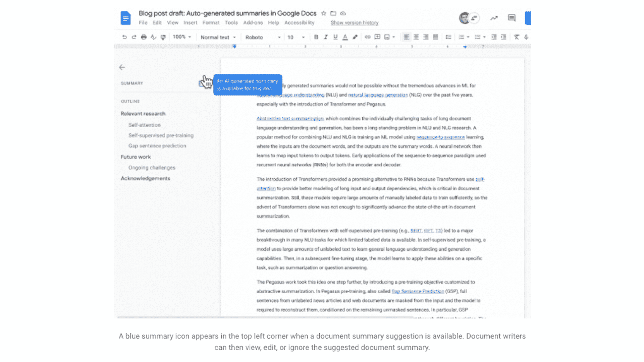This screenshot has height=362, width=644.
Task: Undo the last action
Action: [x=124, y=37]
